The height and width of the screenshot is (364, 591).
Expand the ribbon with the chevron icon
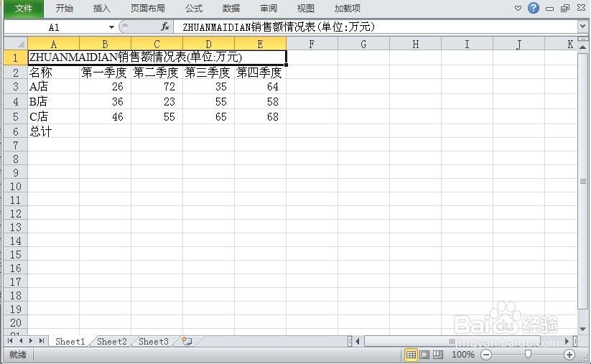tap(518, 9)
